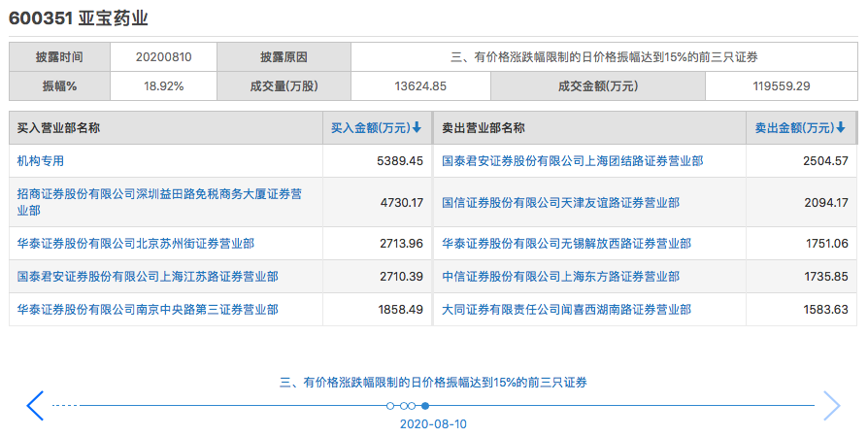Click buy amount 2713.96
Screen dimensions: 868x437
click(x=401, y=243)
